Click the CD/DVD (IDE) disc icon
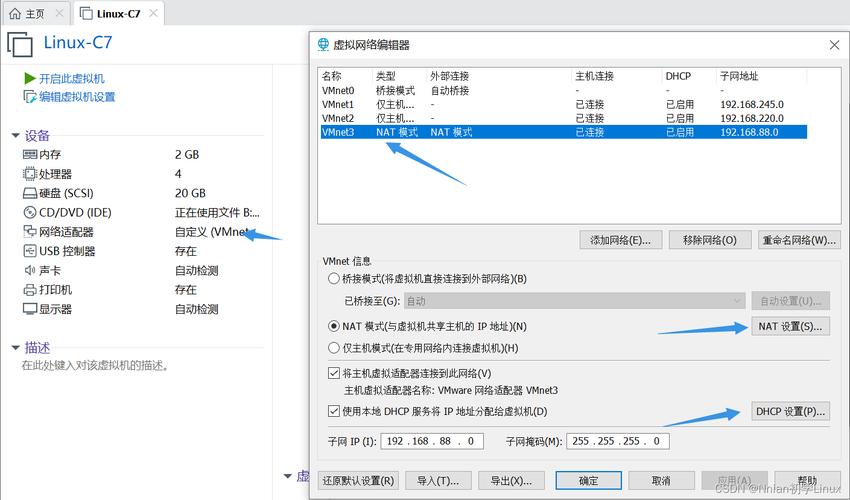 (30, 213)
